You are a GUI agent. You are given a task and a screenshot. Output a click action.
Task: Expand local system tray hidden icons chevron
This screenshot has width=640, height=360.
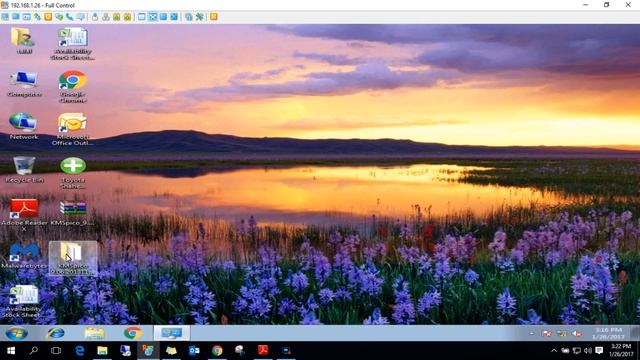coord(554,351)
